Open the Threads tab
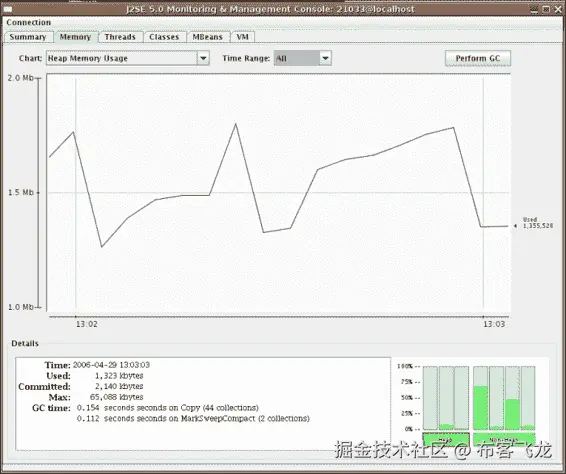Viewport: 566px width, 474px height. [x=120, y=37]
